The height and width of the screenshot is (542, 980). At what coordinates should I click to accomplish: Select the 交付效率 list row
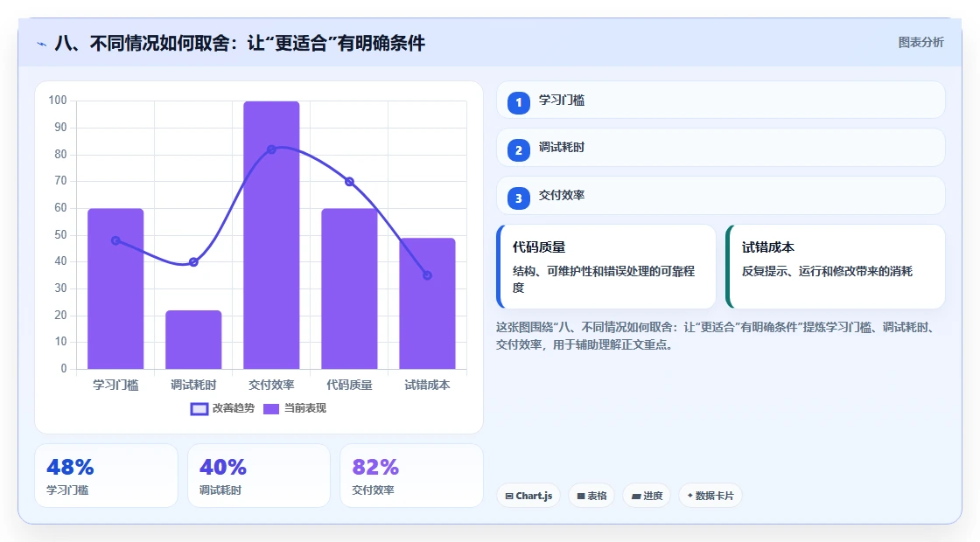coord(721,196)
